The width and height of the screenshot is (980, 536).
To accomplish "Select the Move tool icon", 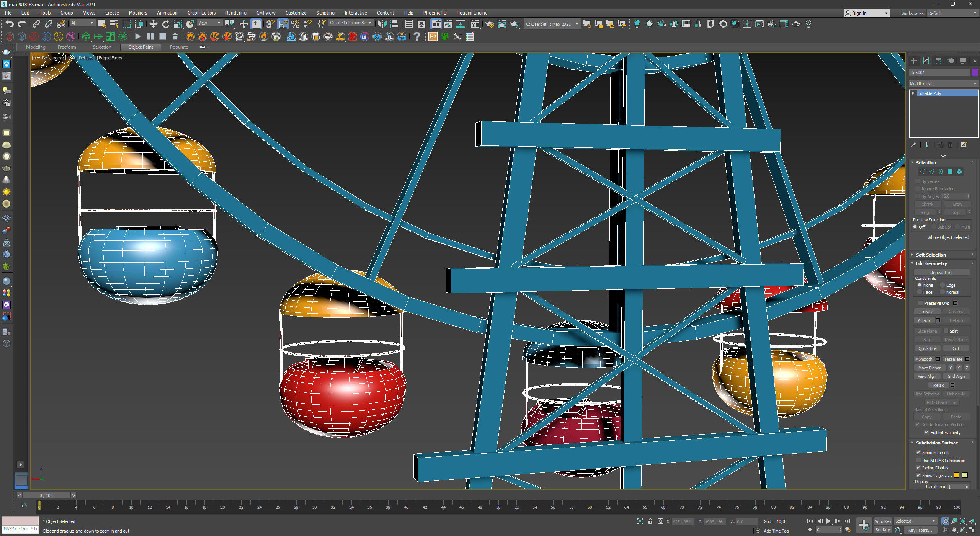I will point(153,24).
